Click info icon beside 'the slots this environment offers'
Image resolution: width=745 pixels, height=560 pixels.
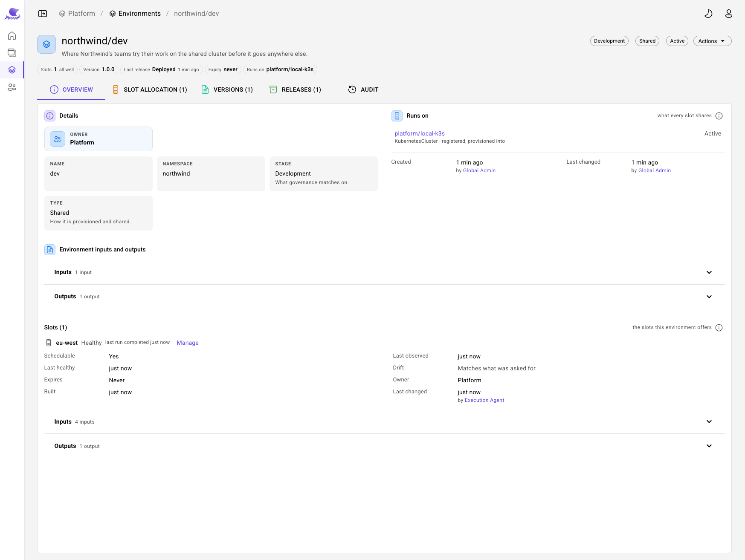pos(719,328)
